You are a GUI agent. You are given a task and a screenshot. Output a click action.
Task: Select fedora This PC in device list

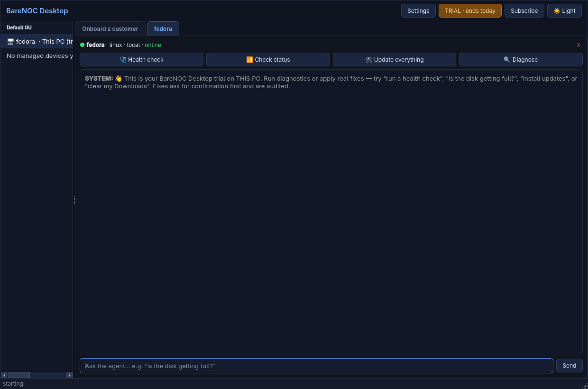click(x=37, y=41)
